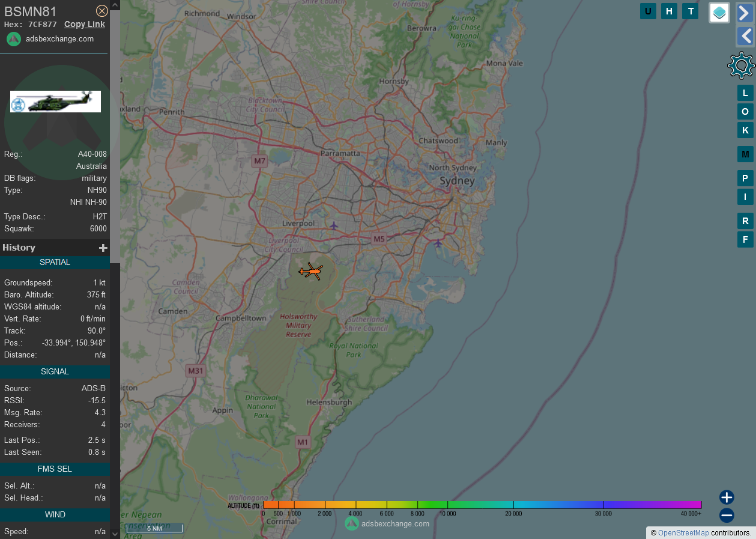
Task: Click the right-pointing arrow button at top right
Action: click(745, 13)
